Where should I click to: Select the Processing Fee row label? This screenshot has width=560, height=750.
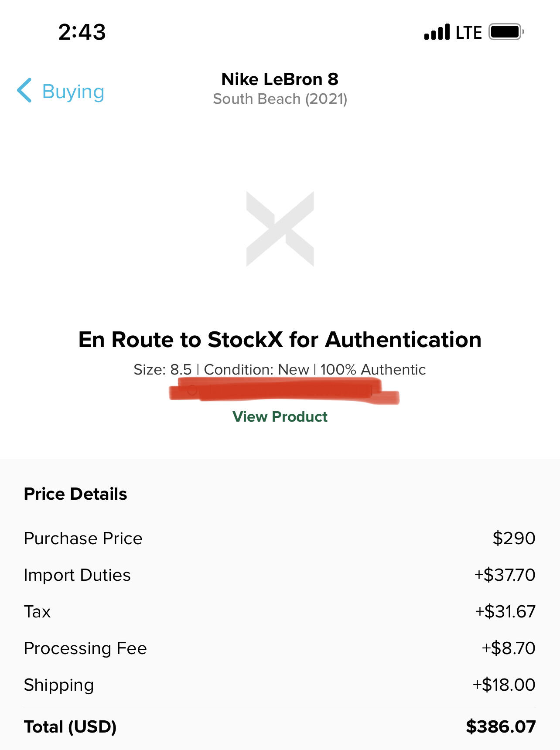click(85, 648)
